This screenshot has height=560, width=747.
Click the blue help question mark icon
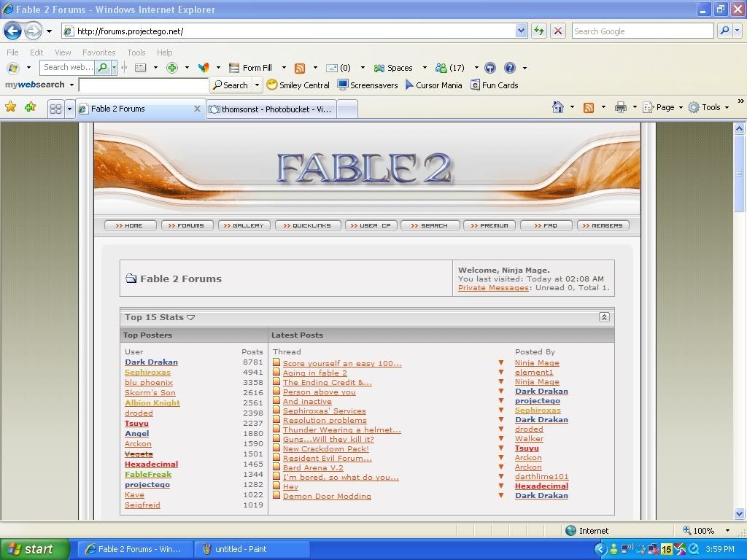pyautogui.click(x=510, y=68)
